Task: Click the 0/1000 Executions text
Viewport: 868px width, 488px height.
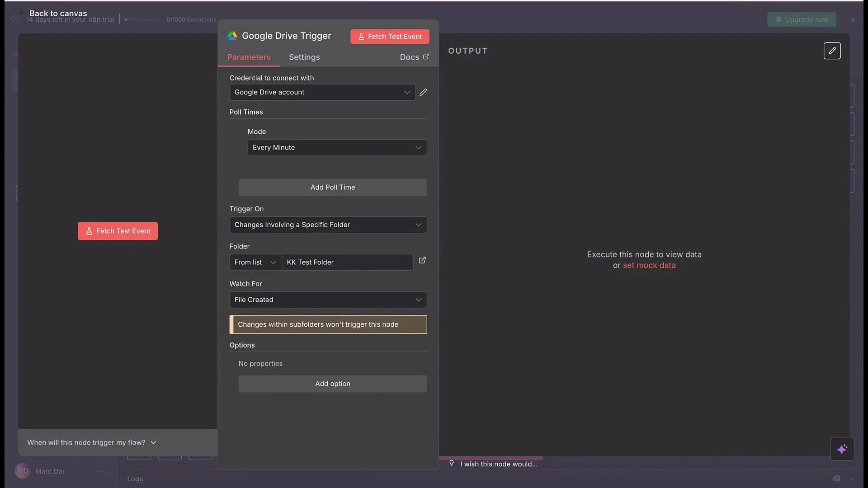Action: [x=191, y=19]
